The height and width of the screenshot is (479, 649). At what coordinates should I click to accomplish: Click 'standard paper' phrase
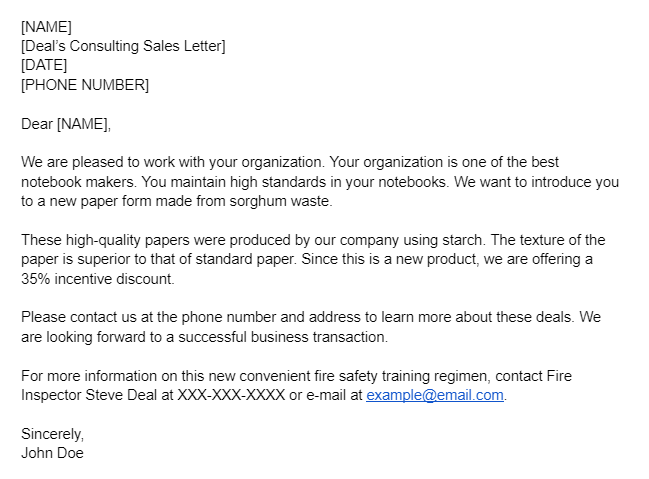click(245, 259)
